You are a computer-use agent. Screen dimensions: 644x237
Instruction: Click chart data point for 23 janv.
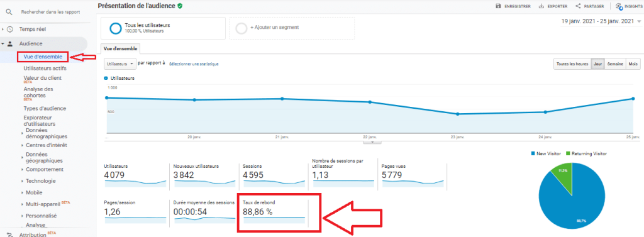click(x=458, y=114)
